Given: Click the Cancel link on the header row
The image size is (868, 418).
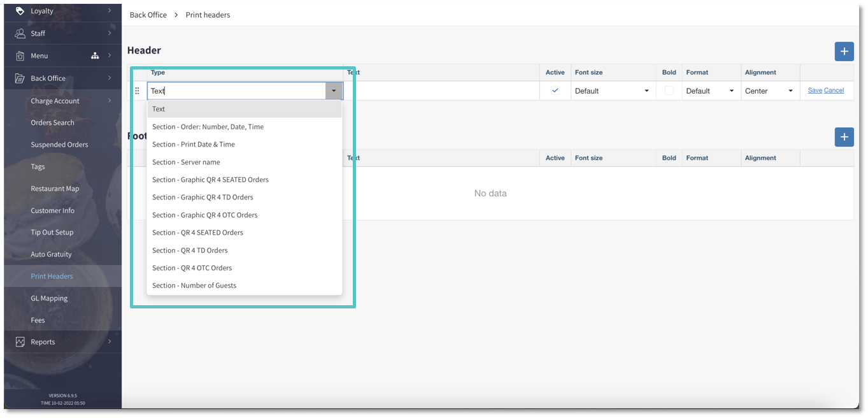Looking at the screenshot, I should 834,90.
